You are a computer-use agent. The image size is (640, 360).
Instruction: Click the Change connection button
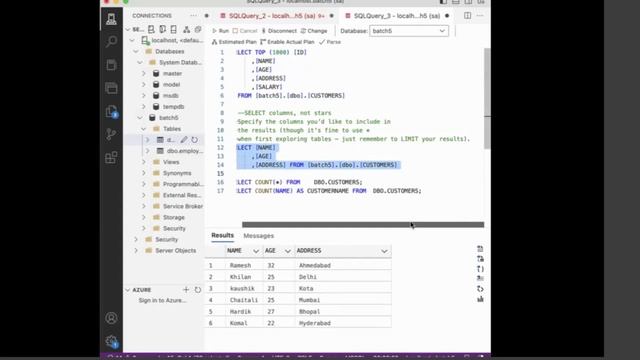(x=314, y=31)
